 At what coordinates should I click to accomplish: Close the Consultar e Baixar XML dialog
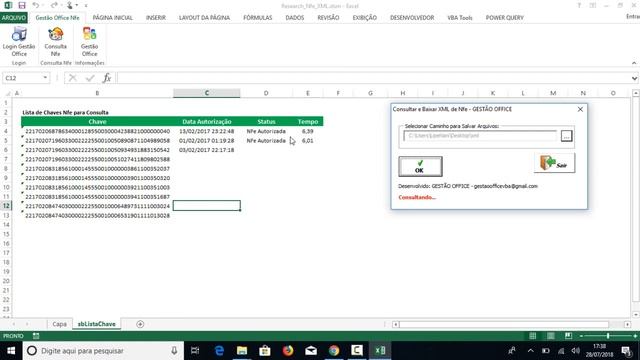pos(580,109)
